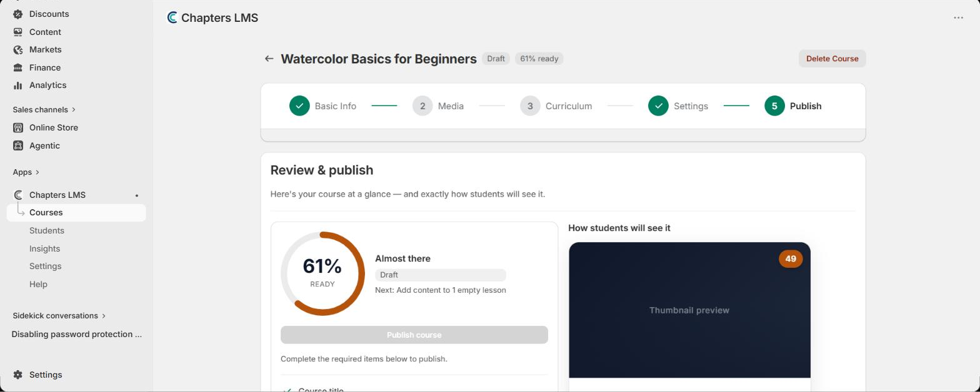Click 'How students will see it' heading

click(x=619, y=228)
